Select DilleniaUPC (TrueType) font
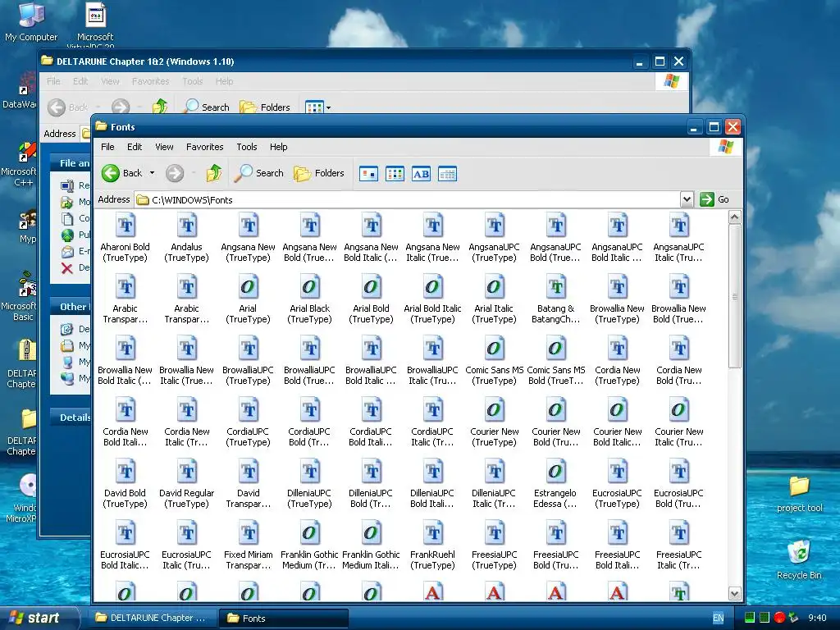This screenshot has height=630, width=840. tap(309, 483)
